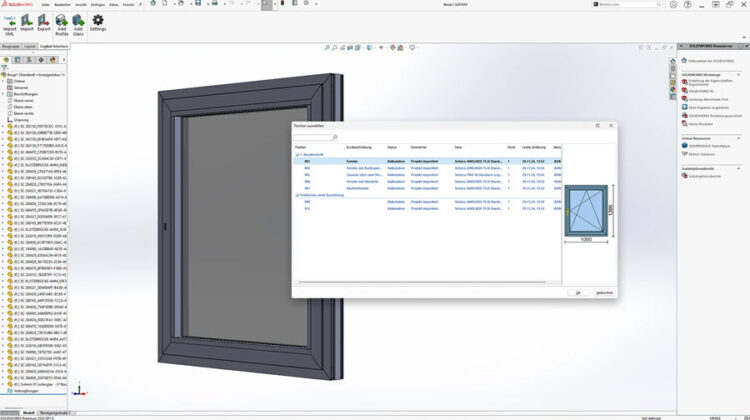Click the Abbrechen button
Image resolution: width=750 pixels, height=420 pixels.
point(604,293)
